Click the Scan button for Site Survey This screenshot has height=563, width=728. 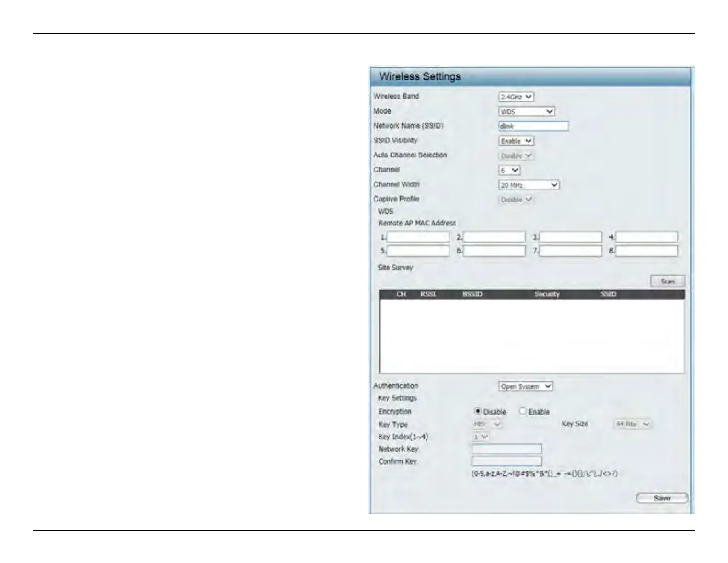pyautogui.click(x=668, y=281)
